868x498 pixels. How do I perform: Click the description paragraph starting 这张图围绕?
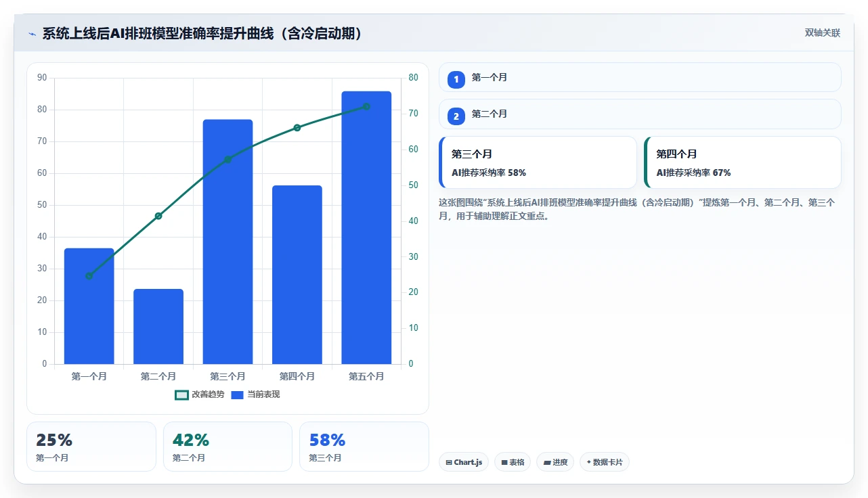click(x=636, y=209)
